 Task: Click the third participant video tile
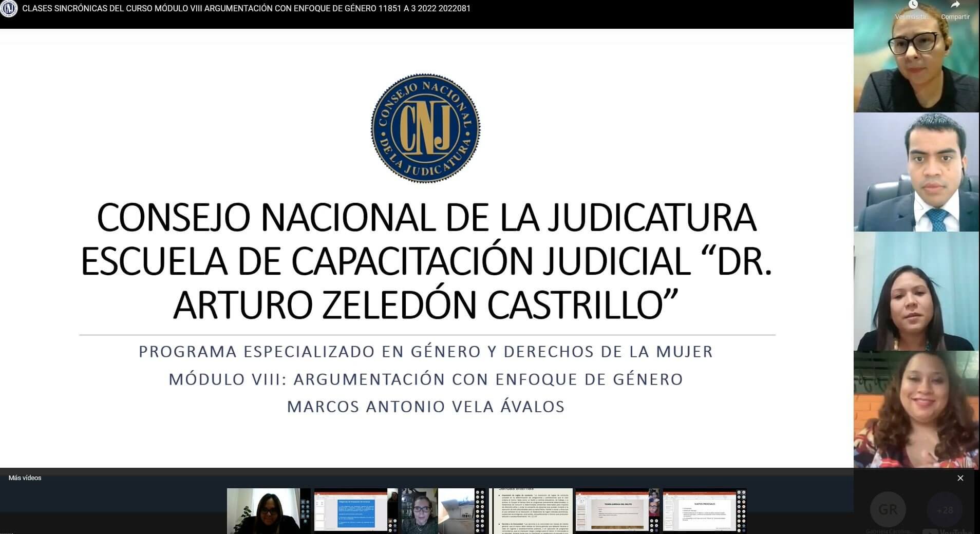(917, 291)
